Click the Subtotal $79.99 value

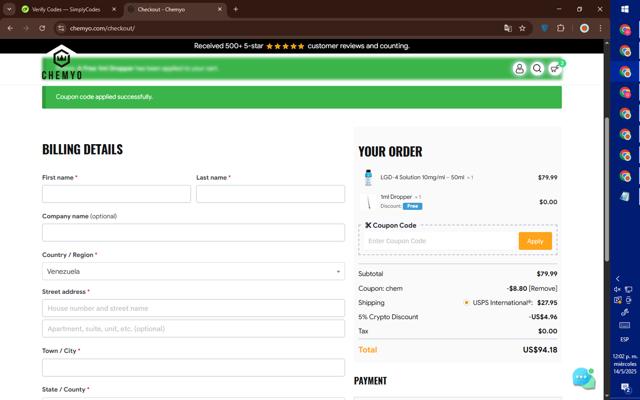click(547, 274)
